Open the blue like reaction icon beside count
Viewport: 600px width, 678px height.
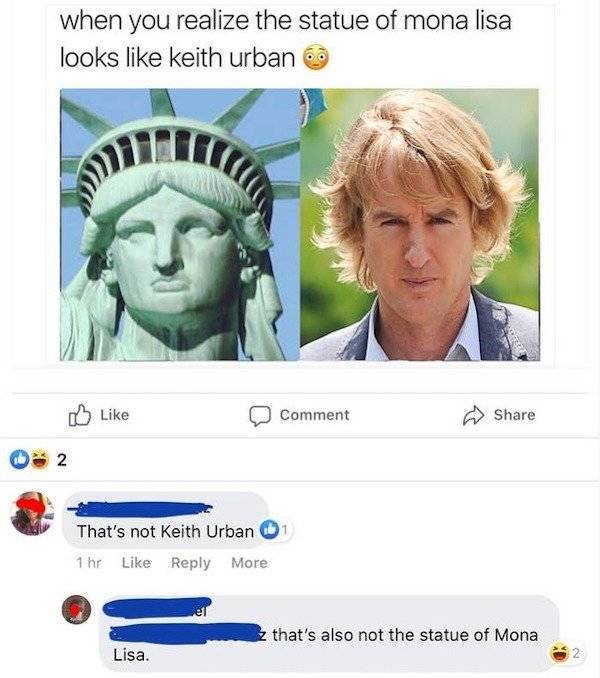pos(19,460)
